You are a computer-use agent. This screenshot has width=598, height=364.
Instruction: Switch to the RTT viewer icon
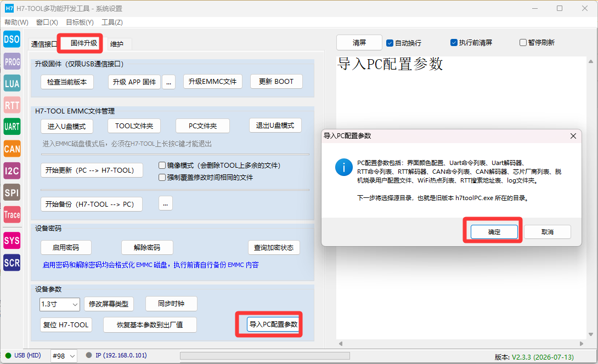pyautogui.click(x=12, y=105)
